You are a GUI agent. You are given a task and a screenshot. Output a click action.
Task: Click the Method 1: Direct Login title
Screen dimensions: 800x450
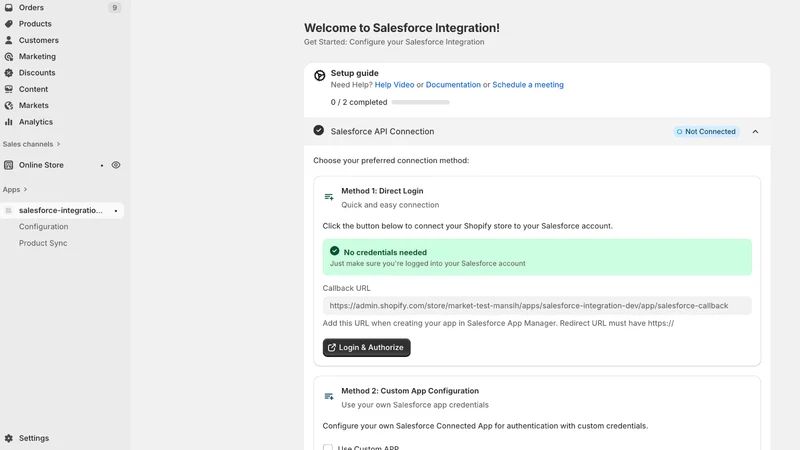(x=382, y=191)
